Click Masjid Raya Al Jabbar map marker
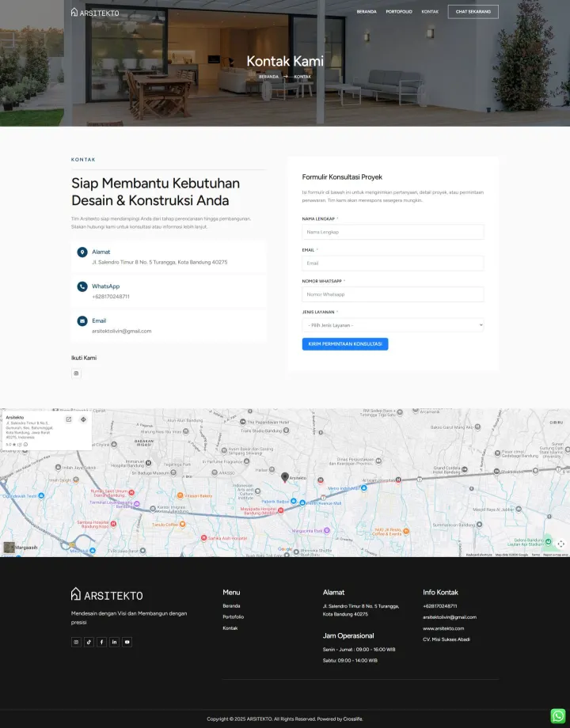 coord(519,510)
